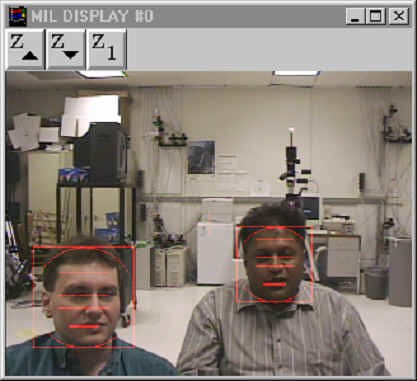
Task: Click the dark poster on the wall
Action: [201, 157]
